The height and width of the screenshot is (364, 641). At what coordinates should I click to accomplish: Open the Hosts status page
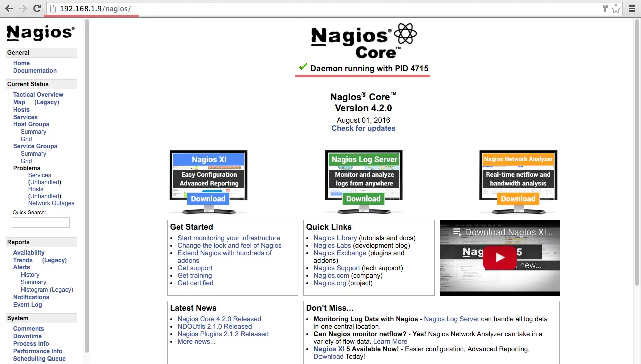[21, 110]
